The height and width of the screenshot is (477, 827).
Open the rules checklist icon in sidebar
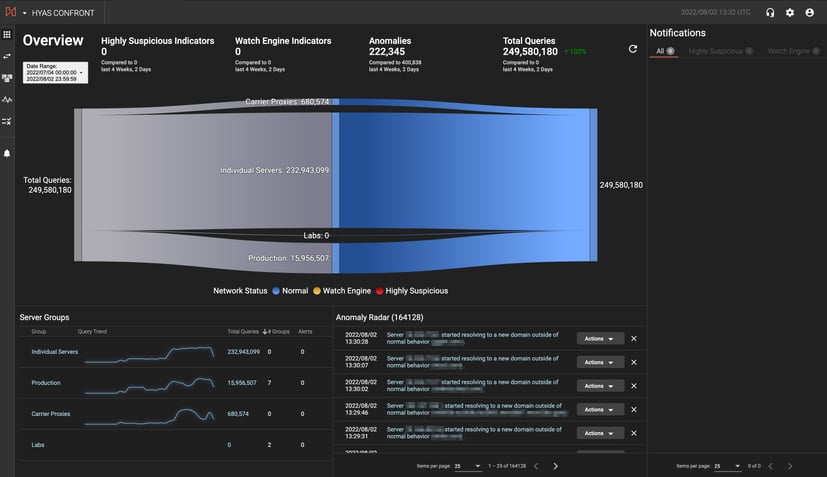tap(7, 121)
